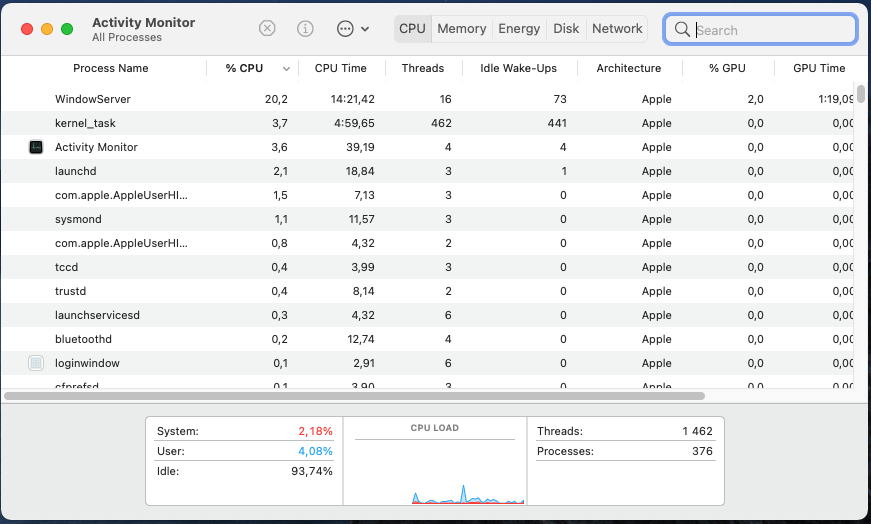The width and height of the screenshot is (871, 524).
Task: Switch to the Network tab
Action: click(x=617, y=29)
